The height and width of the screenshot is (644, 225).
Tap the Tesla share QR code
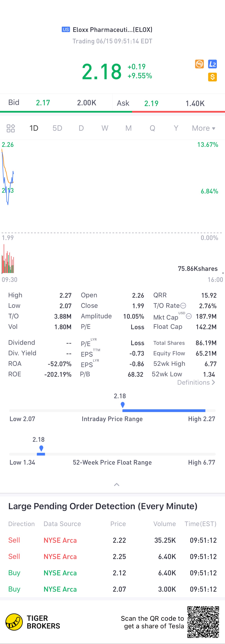pyautogui.click(x=203, y=622)
